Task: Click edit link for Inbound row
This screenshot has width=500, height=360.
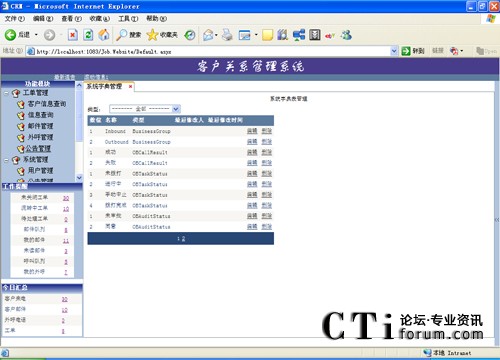Action: (252, 131)
